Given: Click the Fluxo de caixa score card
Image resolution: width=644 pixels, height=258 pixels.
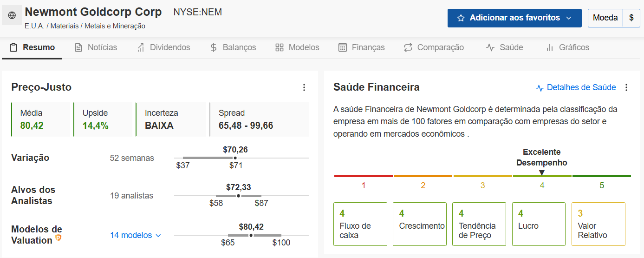Looking at the screenshot, I should [x=360, y=224].
